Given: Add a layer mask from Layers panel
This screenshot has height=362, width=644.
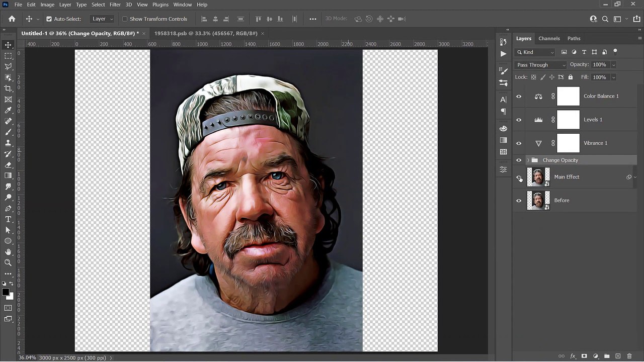Looking at the screenshot, I should coord(584,356).
